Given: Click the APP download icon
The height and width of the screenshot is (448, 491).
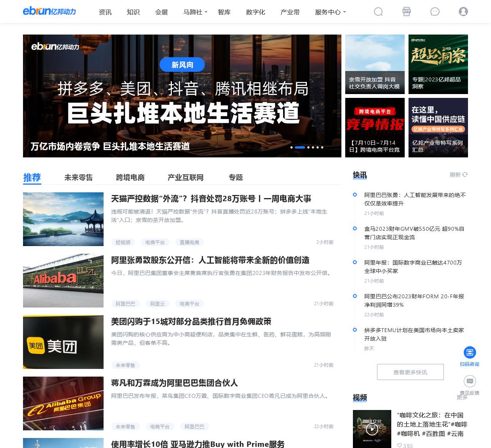Looking at the screenshot, I should [406, 12].
